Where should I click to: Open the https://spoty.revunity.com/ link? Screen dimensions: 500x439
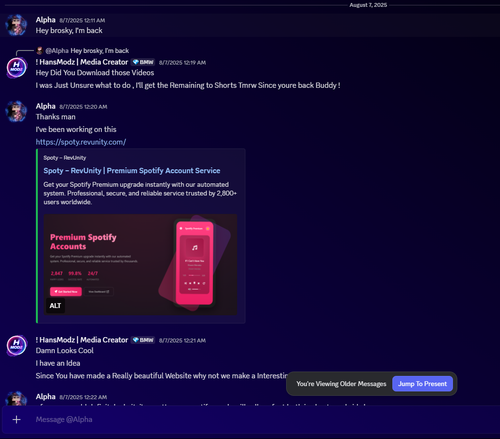[81, 142]
